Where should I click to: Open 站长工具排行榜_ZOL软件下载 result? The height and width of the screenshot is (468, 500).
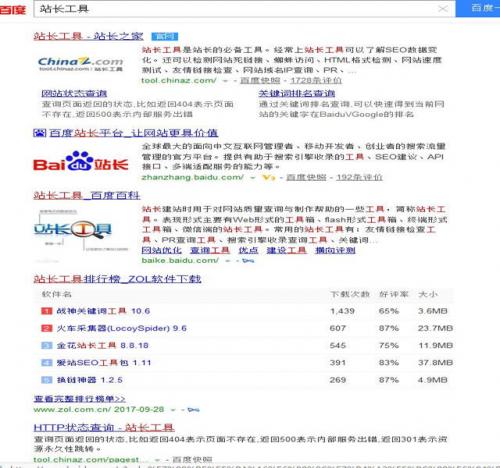point(117,279)
